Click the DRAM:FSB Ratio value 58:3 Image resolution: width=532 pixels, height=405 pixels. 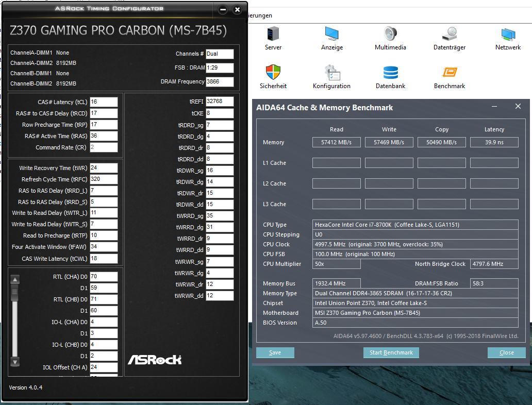point(494,283)
